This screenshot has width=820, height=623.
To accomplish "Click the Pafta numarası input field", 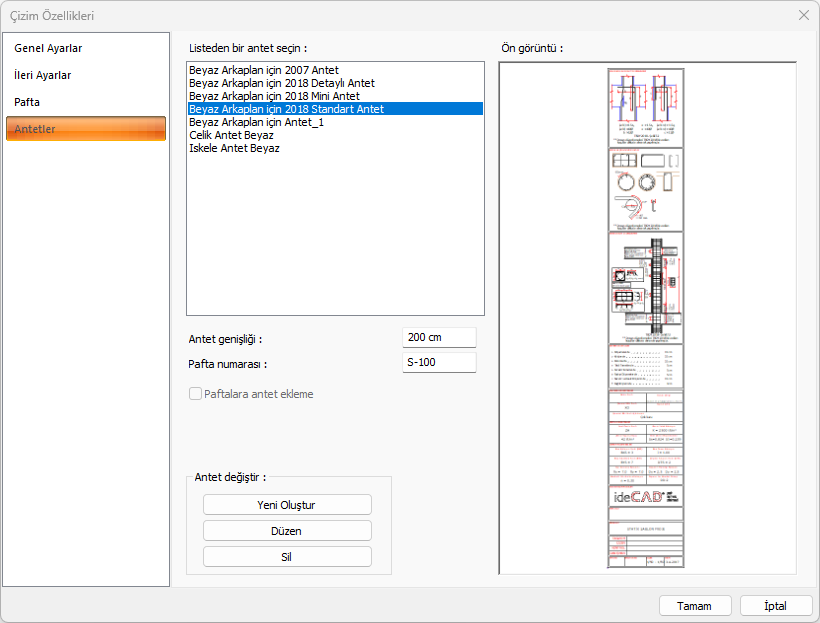I will pyautogui.click(x=438, y=363).
